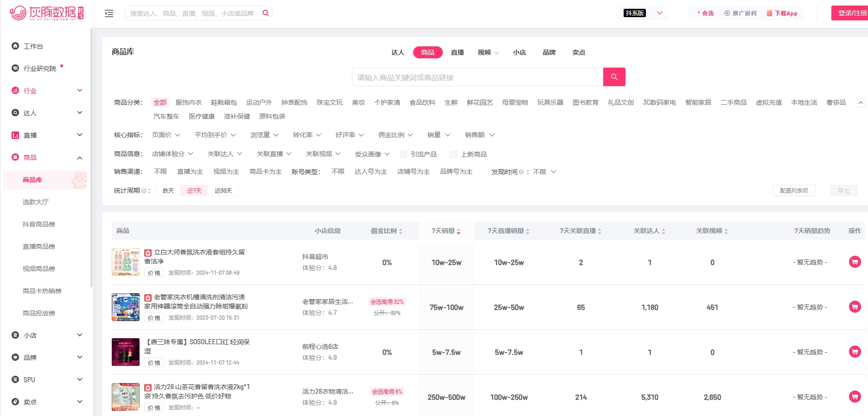Open 行业研究院 in the sidebar

(x=40, y=69)
